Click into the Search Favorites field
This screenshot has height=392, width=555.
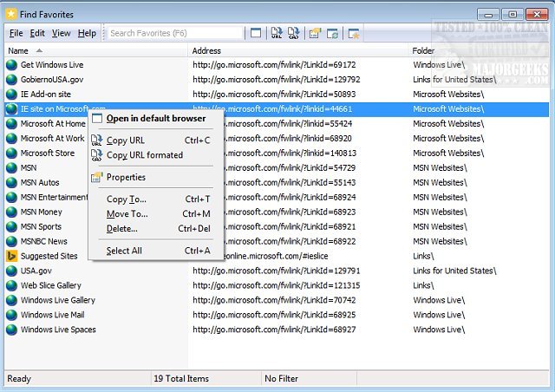pos(175,33)
